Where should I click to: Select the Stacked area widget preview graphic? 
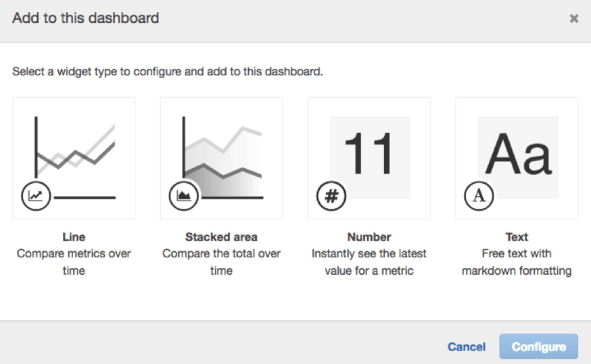pos(222,158)
